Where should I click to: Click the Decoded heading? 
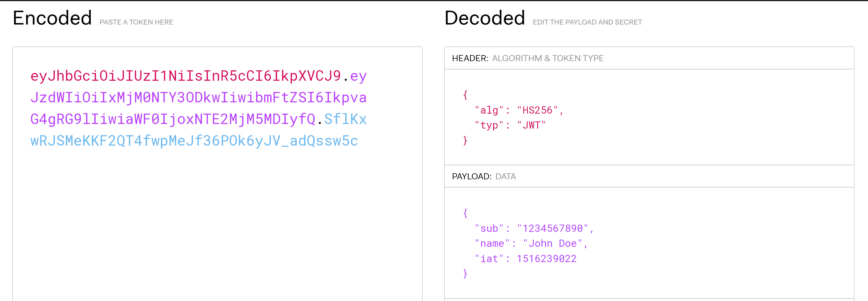pyautogui.click(x=485, y=18)
